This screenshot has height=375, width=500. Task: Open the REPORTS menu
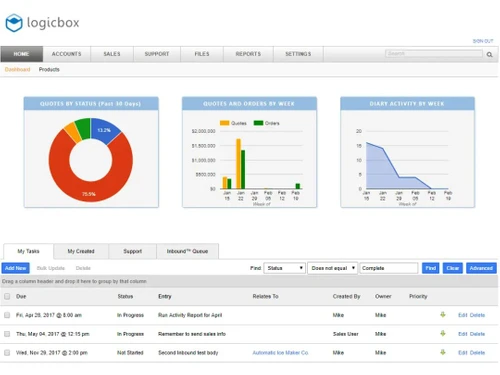[x=248, y=54]
